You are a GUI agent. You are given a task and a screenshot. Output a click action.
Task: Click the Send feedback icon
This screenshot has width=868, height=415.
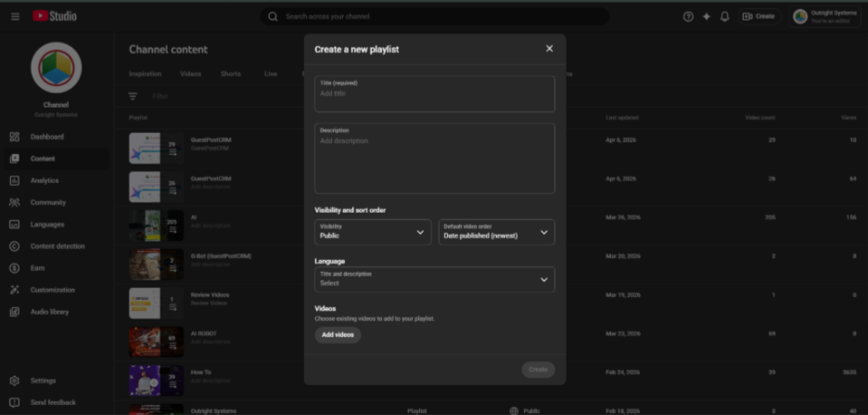(x=15, y=402)
